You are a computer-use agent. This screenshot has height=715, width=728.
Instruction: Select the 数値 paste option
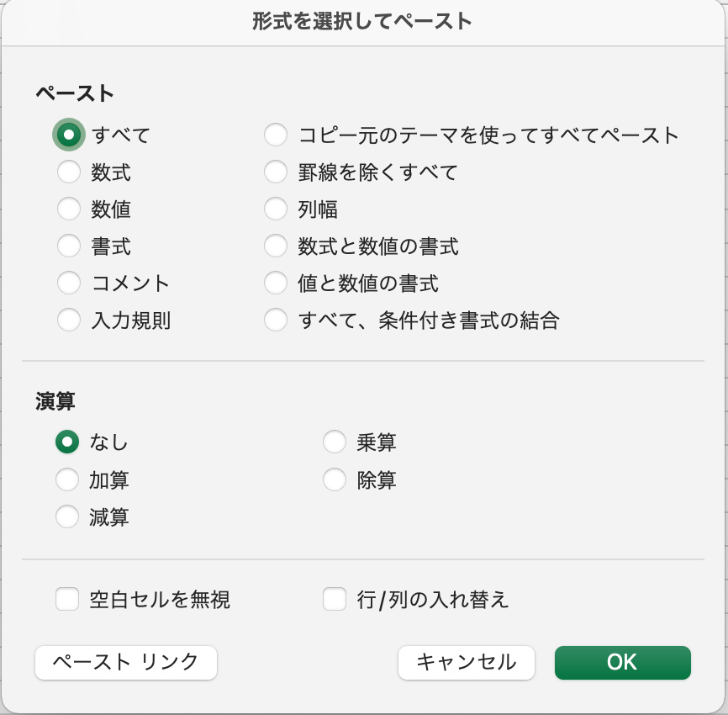[69, 209]
